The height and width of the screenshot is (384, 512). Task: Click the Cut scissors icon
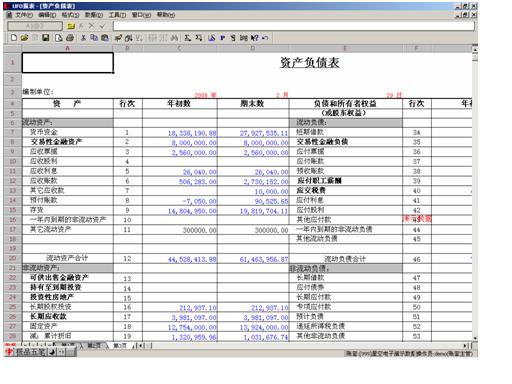tap(83, 38)
